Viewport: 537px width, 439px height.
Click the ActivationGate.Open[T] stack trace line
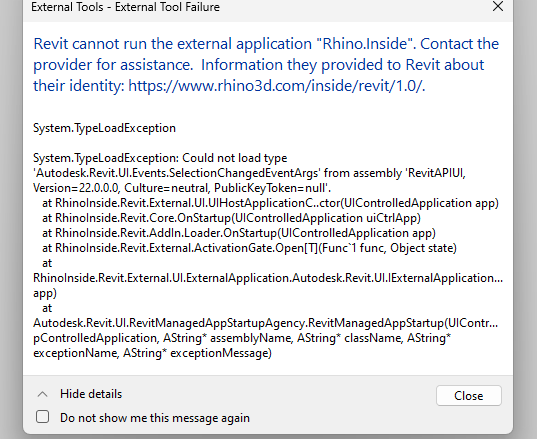point(249,248)
